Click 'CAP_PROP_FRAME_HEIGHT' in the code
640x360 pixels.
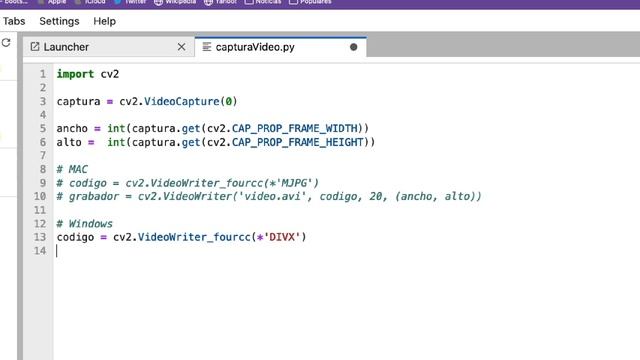[x=298, y=142]
